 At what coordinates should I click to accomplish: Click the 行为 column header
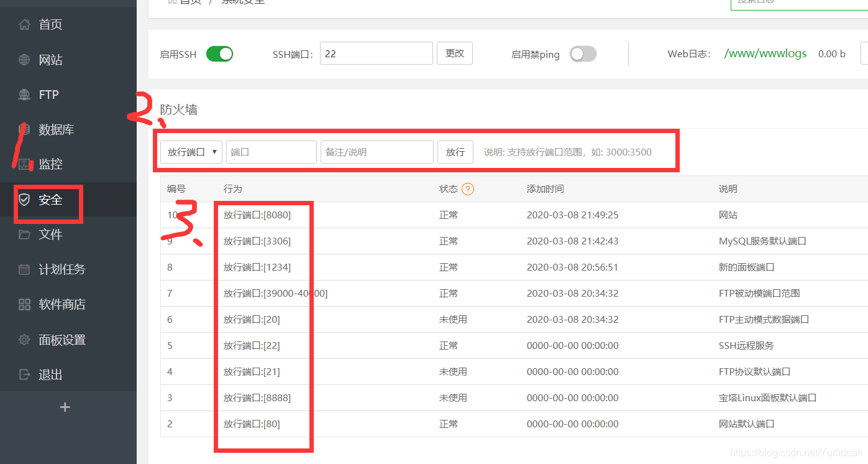click(x=232, y=189)
